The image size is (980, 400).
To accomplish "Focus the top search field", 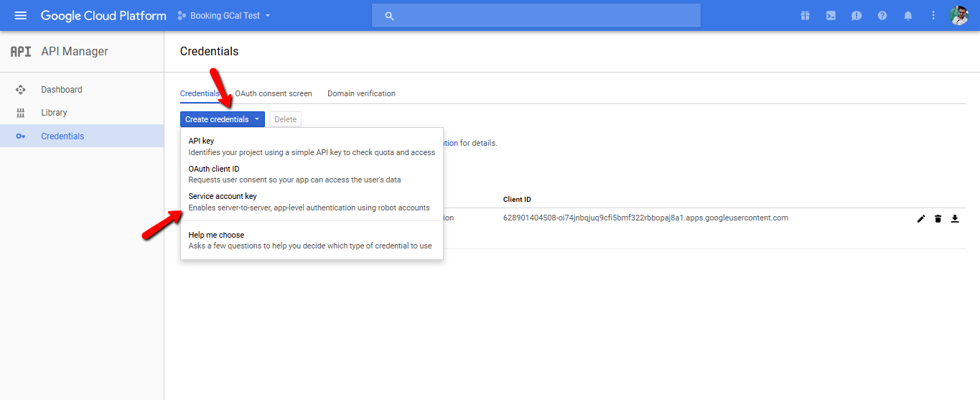I will pyautogui.click(x=536, y=15).
